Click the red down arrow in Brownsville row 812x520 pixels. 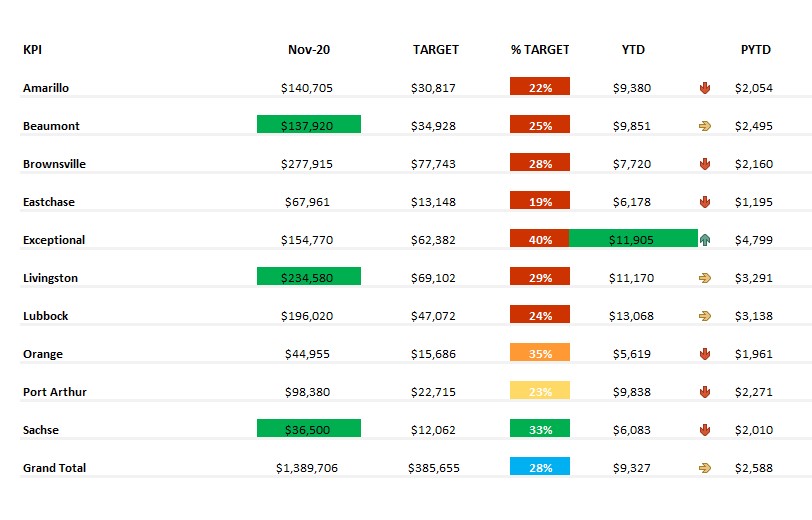[704, 164]
